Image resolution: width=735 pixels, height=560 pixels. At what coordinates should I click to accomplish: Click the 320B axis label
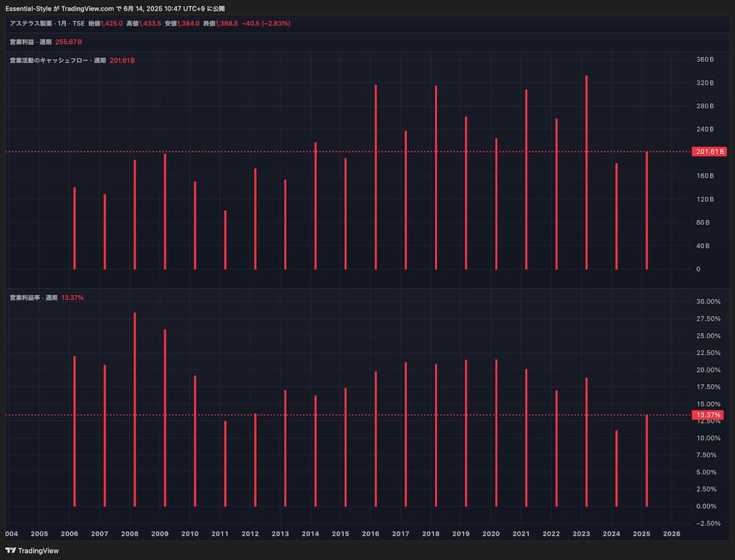(x=705, y=83)
